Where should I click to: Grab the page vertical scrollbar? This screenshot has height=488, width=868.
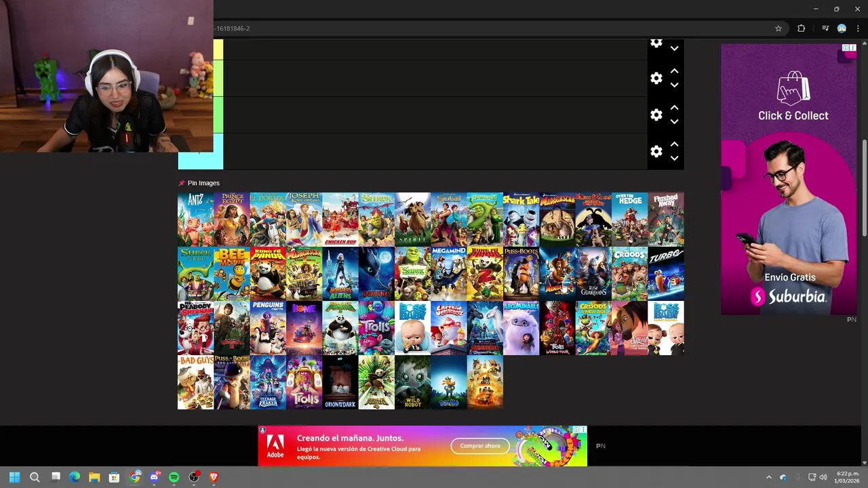(864, 188)
